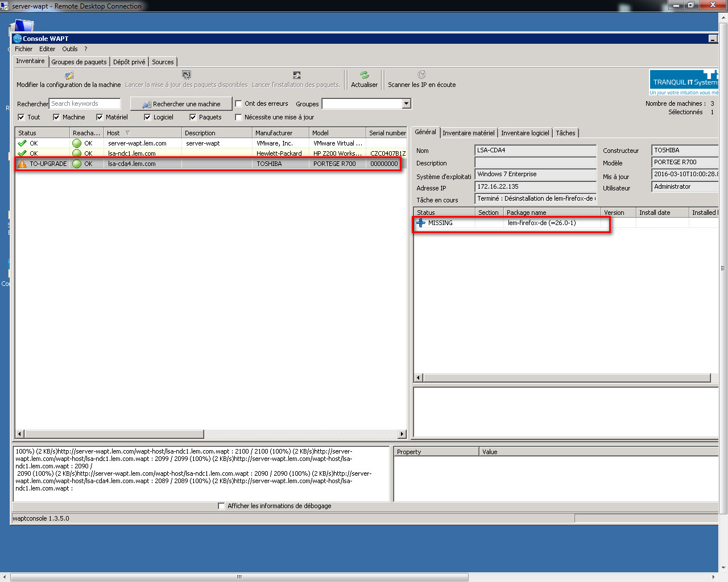
Task: Click the Console WAPT title bar icon
Action: pos(18,39)
